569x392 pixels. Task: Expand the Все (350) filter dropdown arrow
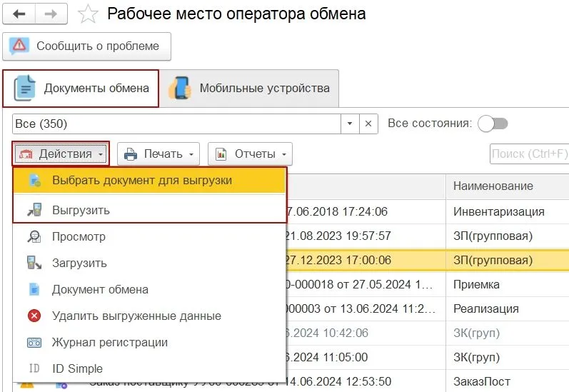coord(349,124)
